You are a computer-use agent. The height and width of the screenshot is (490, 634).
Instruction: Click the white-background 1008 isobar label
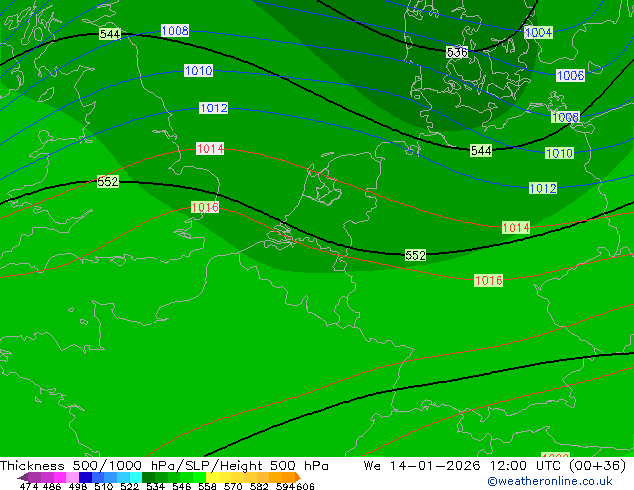[x=175, y=31]
